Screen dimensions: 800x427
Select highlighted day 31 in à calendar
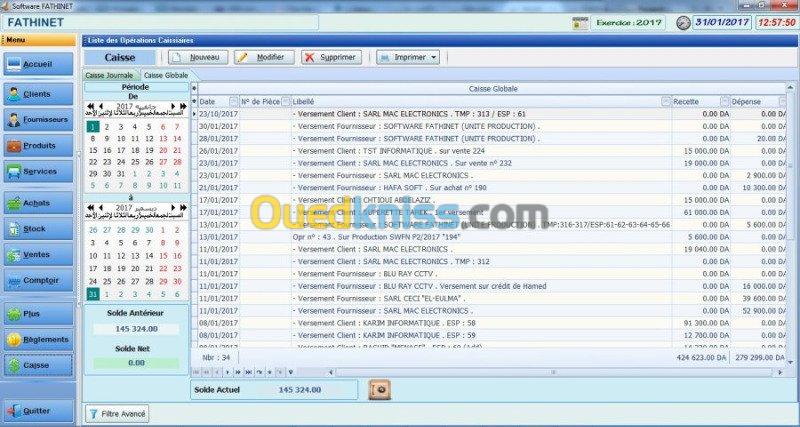pyautogui.click(x=93, y=294)
